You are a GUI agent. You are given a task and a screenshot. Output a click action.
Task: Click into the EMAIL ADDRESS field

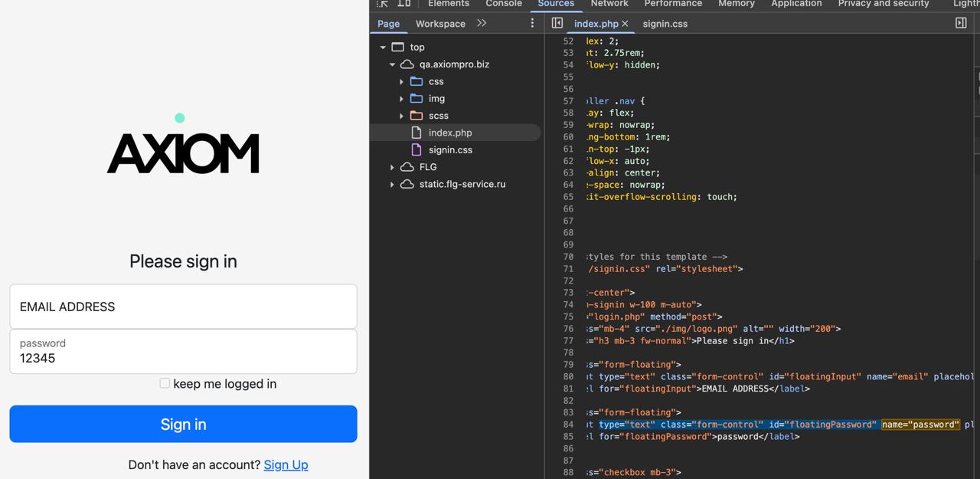click(x=183, y=307)
